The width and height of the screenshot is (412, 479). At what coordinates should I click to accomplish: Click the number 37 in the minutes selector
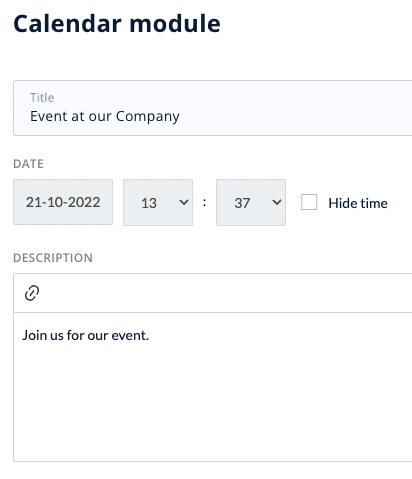(242, 203)
